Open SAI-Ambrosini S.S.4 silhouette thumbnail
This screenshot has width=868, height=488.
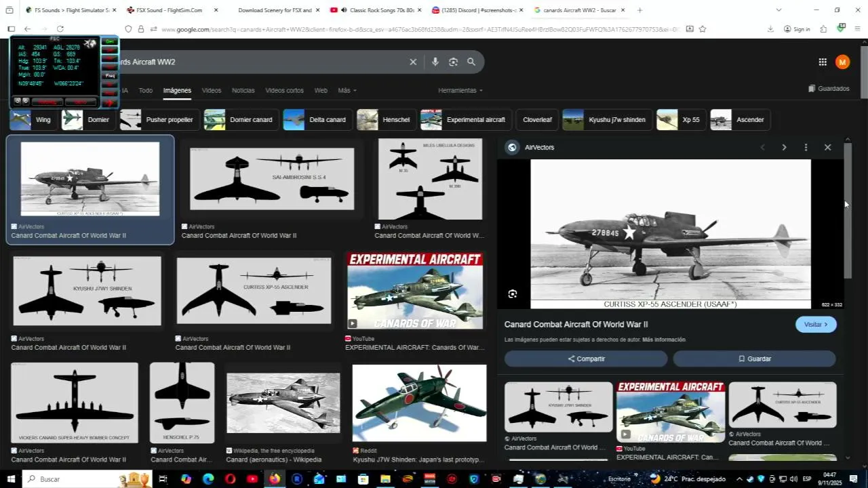(x=272, y=179)
